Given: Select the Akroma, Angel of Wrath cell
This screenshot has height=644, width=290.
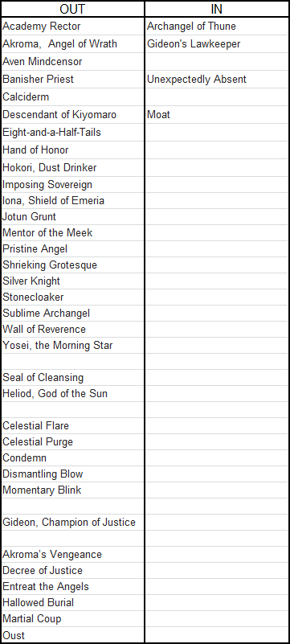Looking at the screenshot, I should pos(72,44).
